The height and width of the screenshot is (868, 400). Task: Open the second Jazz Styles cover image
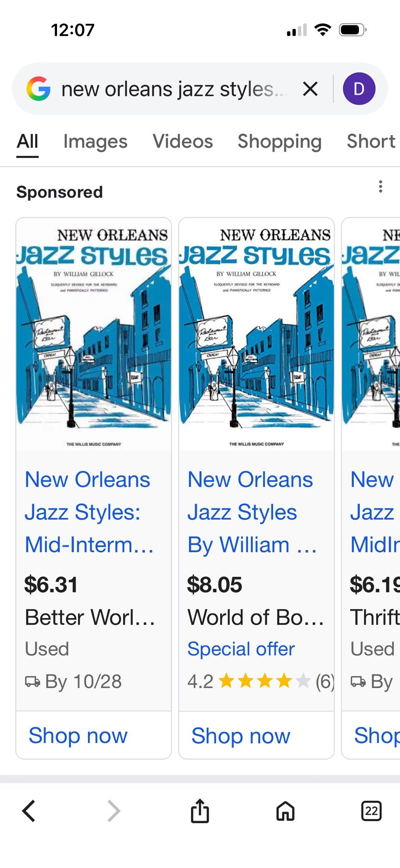(x=256, y=334)
